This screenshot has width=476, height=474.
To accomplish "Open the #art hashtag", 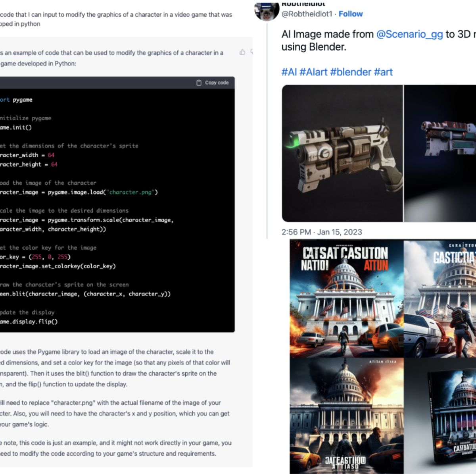I will click(x=383, y=72).
